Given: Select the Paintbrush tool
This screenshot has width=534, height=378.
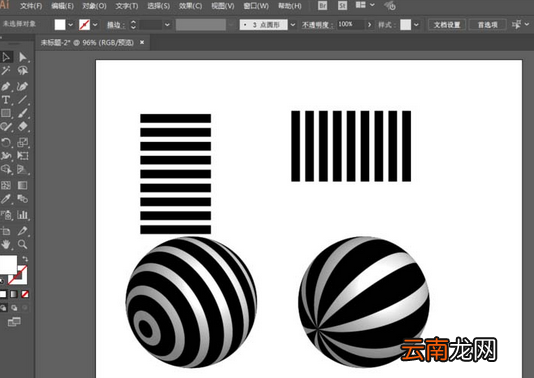Looking at the screenshot, I should tap(22, 113).
